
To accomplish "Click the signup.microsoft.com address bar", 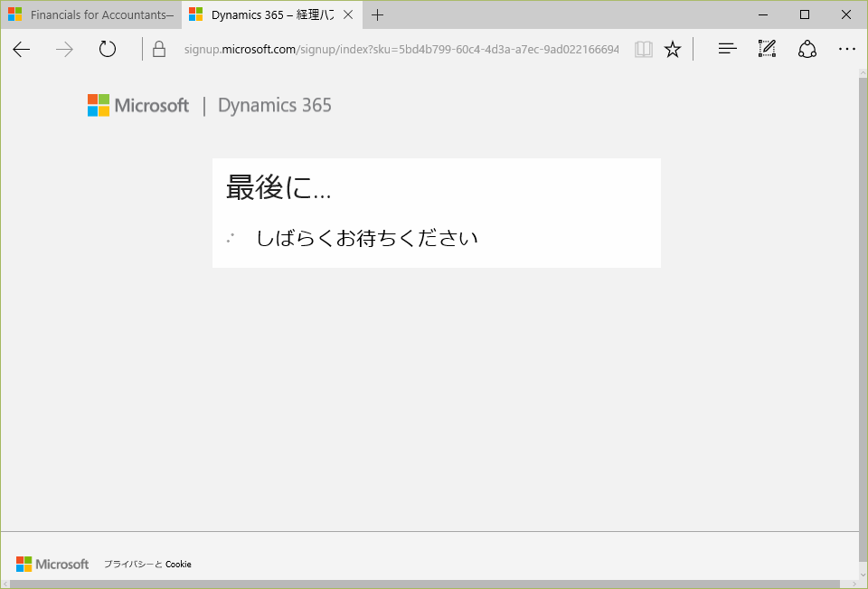I will click(x=401, y=50).
